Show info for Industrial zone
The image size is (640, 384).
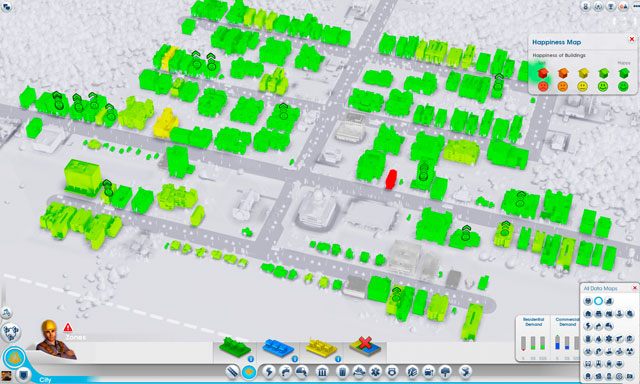point(338,359)
